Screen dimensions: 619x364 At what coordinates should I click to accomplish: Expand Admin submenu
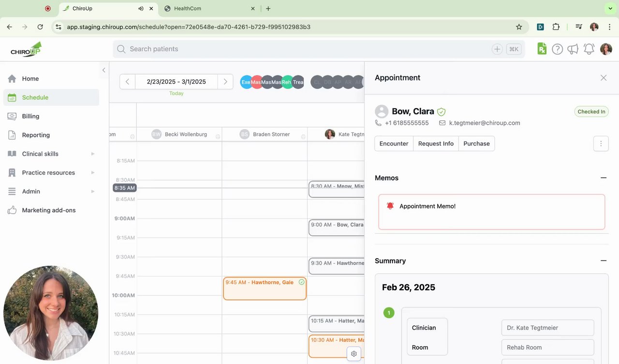point(92,191)
